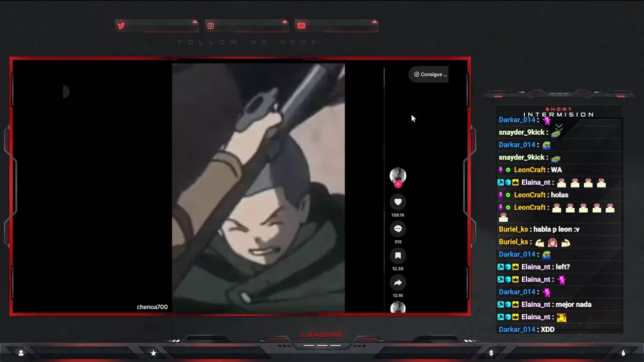Click the crown badge beside 'left?' message
644x362 pixels.
click(516, 267)
